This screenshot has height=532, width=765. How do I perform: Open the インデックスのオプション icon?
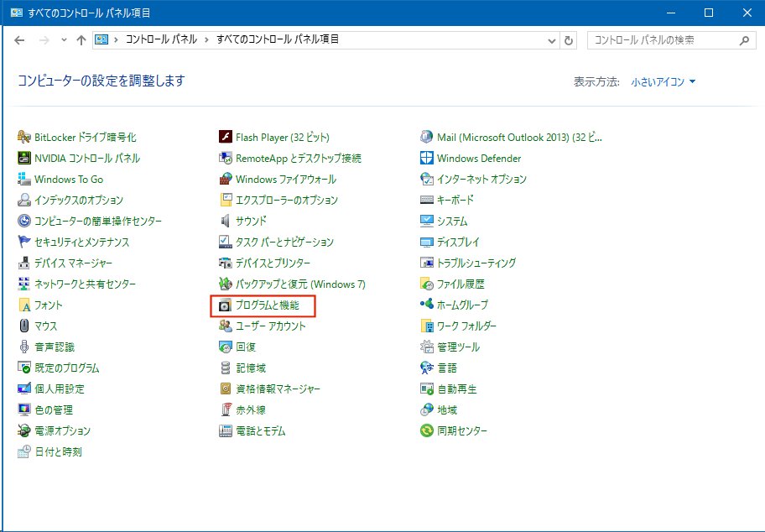click(x=23, y=200)
